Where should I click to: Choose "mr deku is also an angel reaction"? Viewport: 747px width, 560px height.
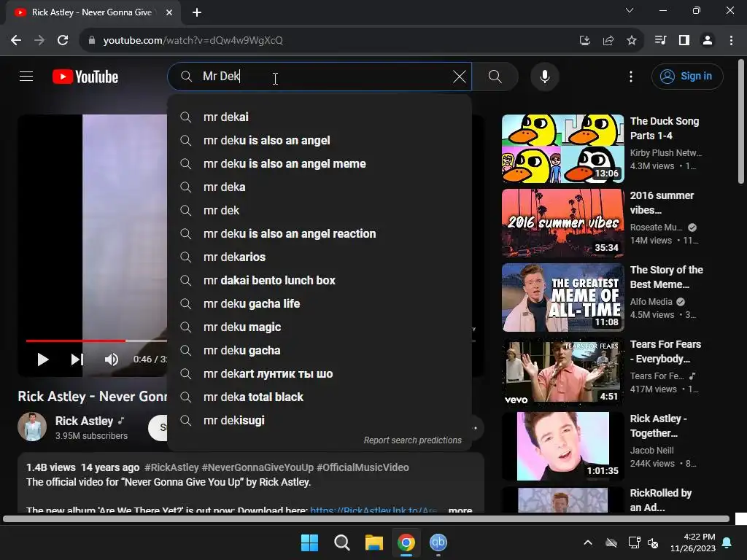click(x=320, y=233)
